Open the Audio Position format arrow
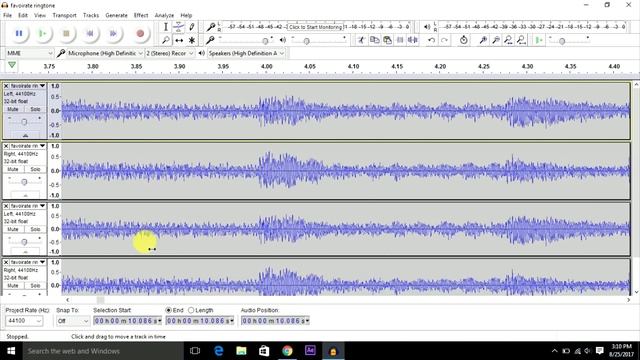Viewport: 640px width, 360px height. [x=307, y=321]
